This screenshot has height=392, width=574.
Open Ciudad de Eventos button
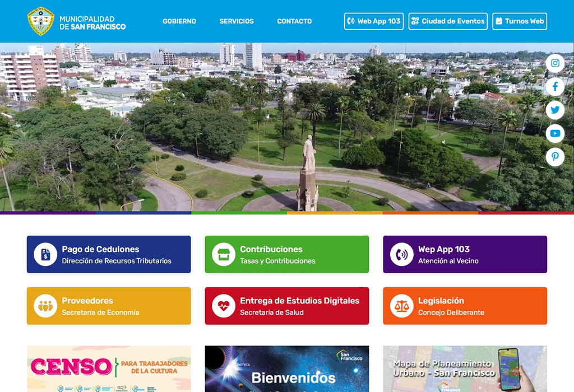447,21
